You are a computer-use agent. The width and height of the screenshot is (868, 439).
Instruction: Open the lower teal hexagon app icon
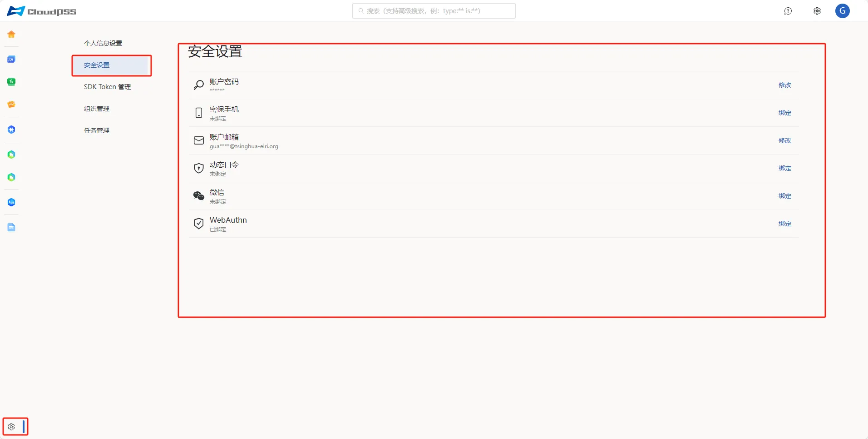(11, 177)
